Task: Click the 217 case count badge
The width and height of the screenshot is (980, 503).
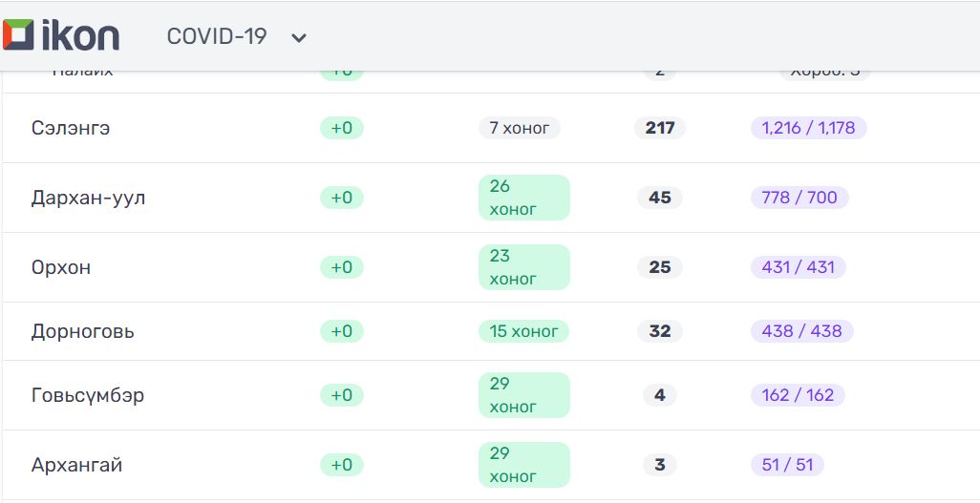Action: (x=660, y=128)
